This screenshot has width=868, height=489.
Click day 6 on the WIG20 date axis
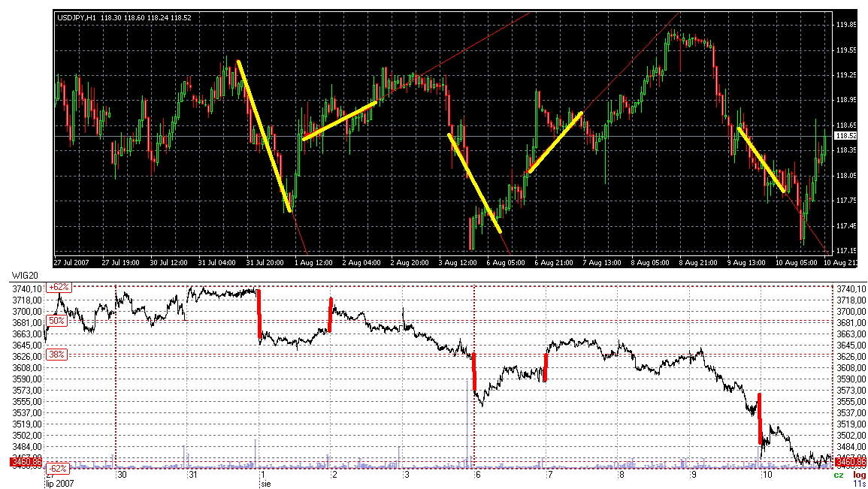(x=477, y=475)
